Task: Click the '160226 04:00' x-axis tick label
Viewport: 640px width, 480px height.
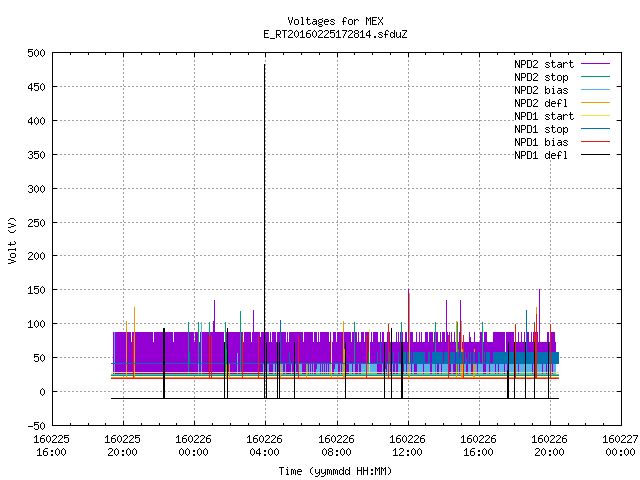Action: click(x=264, y=446)
